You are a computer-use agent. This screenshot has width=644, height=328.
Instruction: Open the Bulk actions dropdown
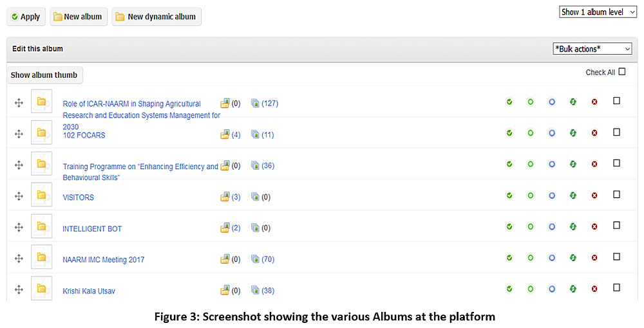(x=592, y=49)
